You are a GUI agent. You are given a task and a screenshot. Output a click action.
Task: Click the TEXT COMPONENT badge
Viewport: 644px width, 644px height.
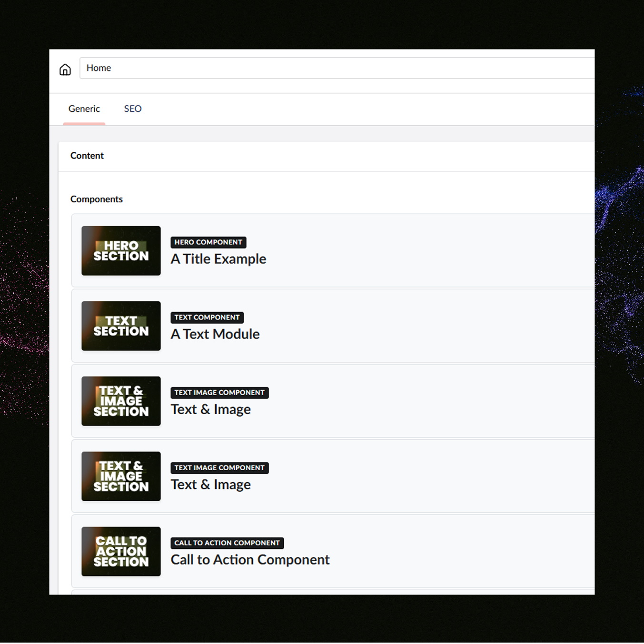coord(207,317)
